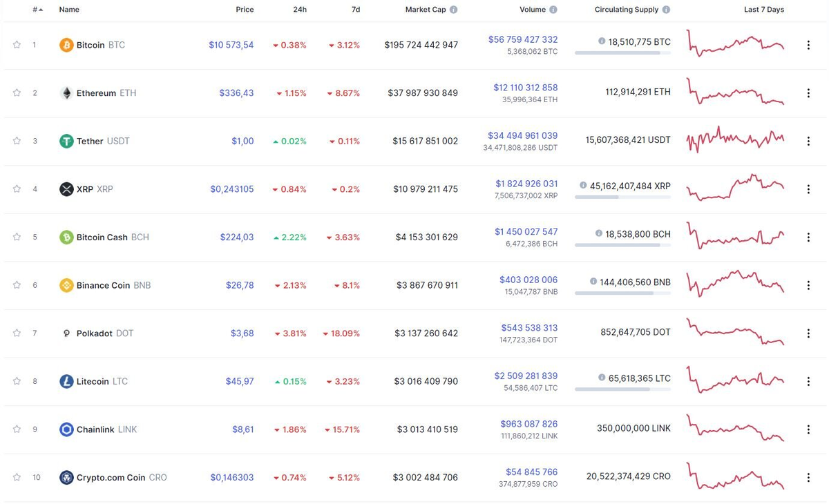The image size is (829, 504).
Task: Show XRP circulating supply info icon
Action: point(584,186)
